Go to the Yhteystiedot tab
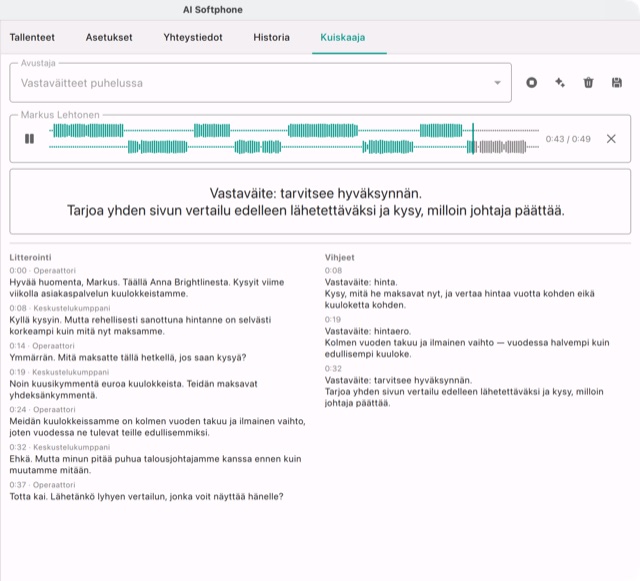 click(193, 38)
